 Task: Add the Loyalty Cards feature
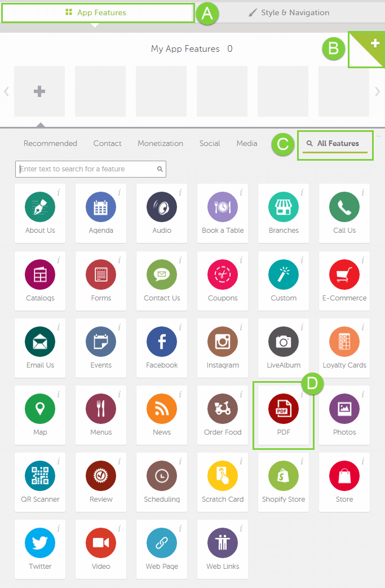pyautogui.click(x=344, y=348)
